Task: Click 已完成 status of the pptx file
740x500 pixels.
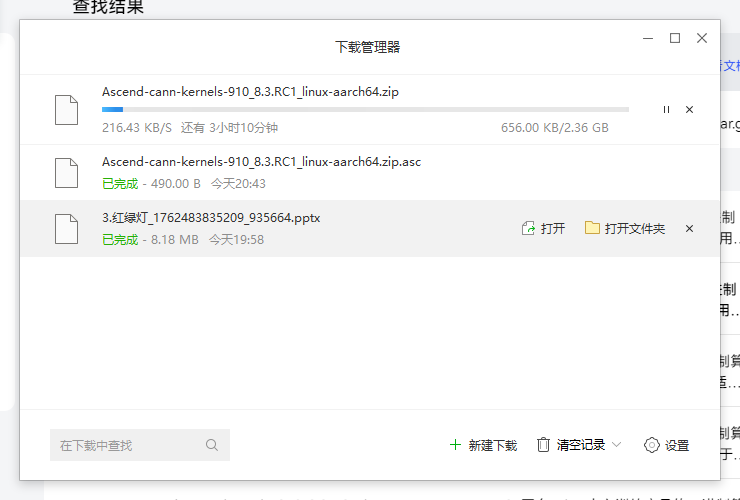Action: 120,240
